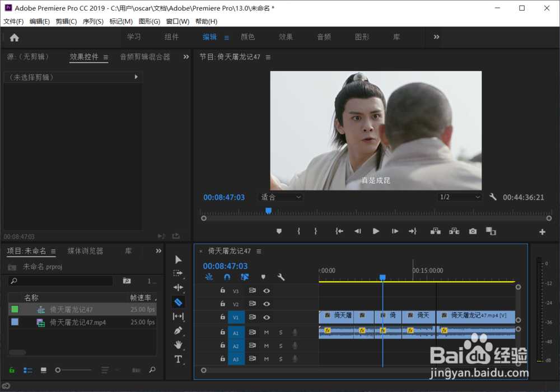Toggle V1 track output eye

tap(267, 318)
